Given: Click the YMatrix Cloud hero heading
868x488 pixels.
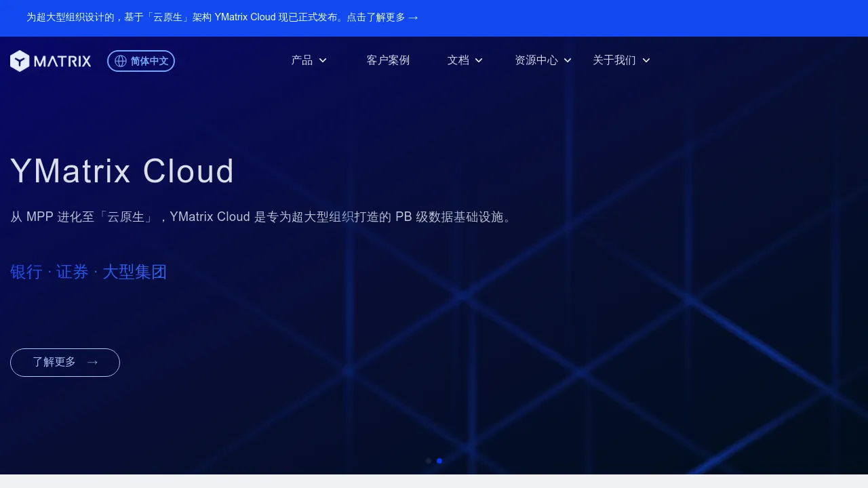Looking at the screenshot, I should [122, 171].
